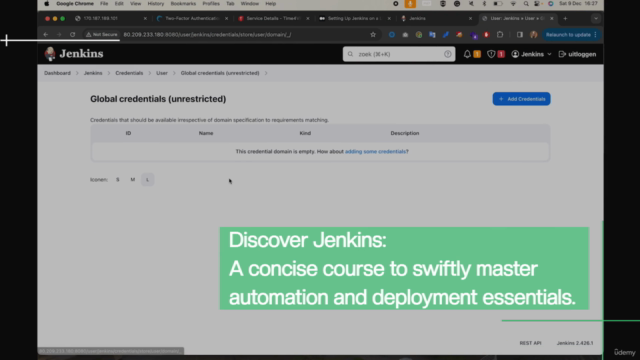The width and height of the screenshot is (640, 360).
Task: Open Chrome three-dot menu
Action: pos(596,35)
